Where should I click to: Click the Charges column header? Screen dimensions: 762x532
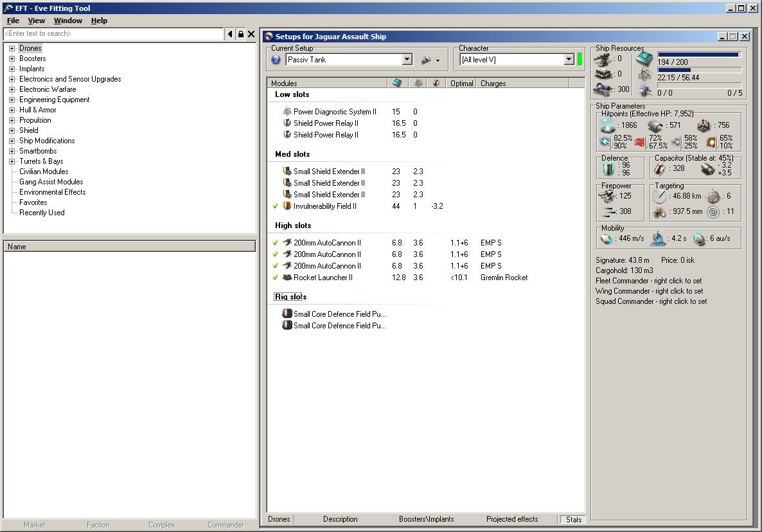[522, 83]
